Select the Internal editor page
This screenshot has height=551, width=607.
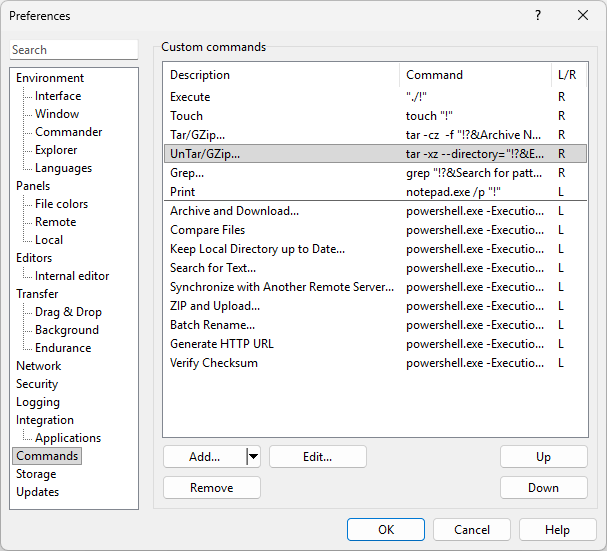click(x=72, y=276)
